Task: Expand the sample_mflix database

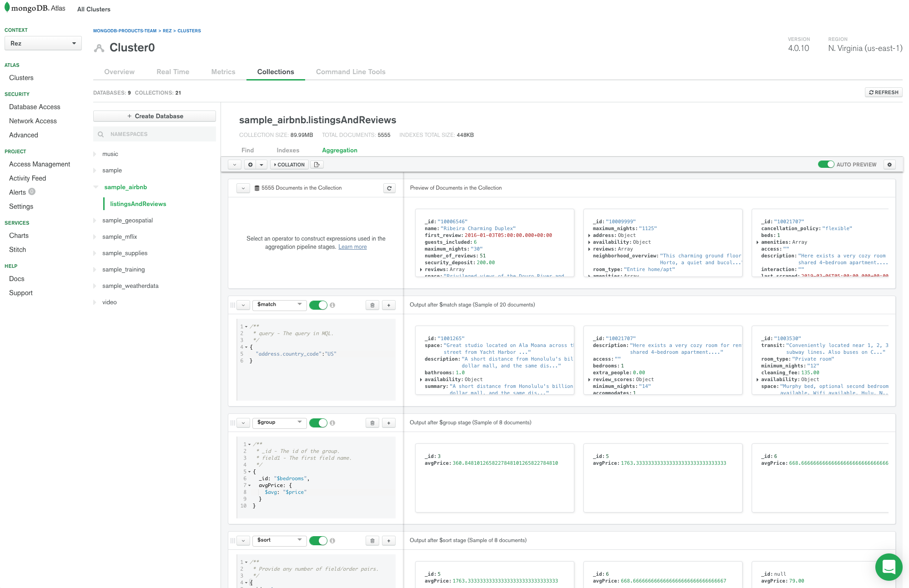Action: [95, 237]
